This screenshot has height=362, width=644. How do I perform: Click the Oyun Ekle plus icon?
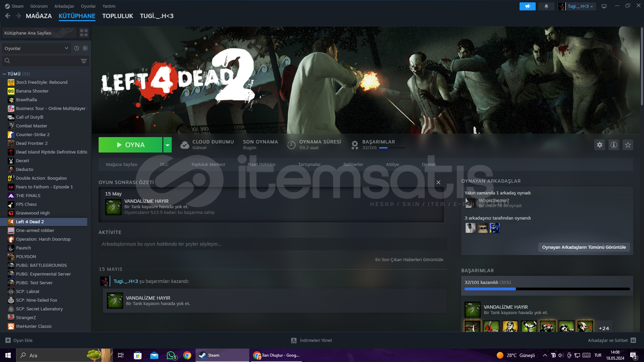[x=8, y=340]
